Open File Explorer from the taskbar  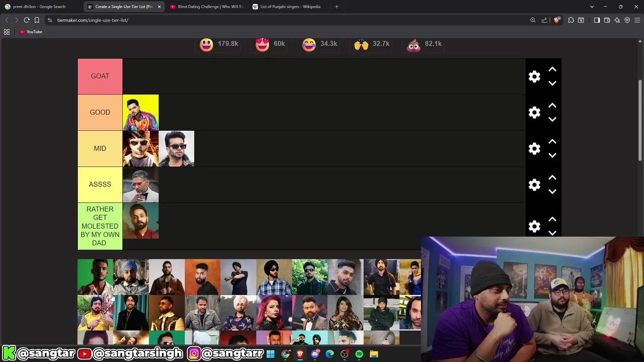click(x=374, y=354)
